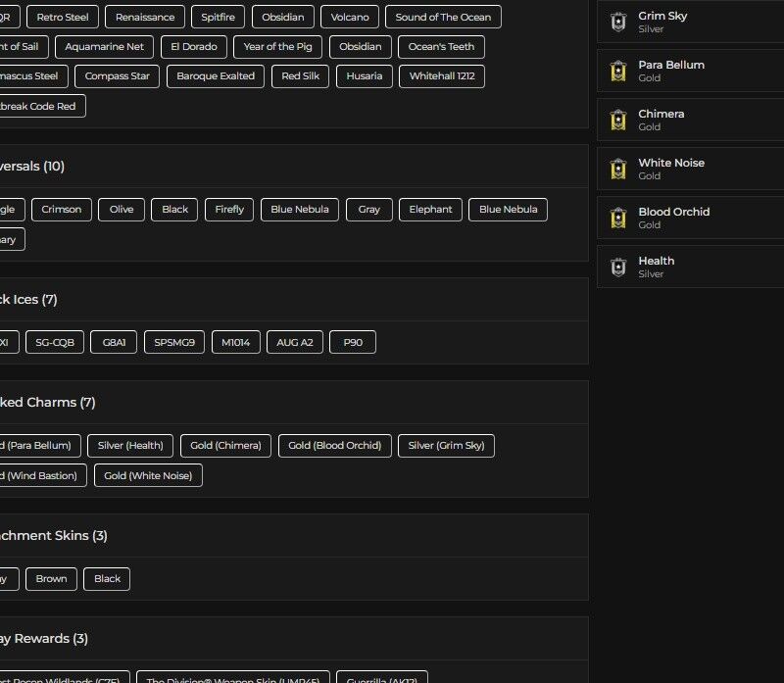Viewport: 784px width, 683px height.
Task: Select the Brown attachment skin tag
Action: (51, 578)
